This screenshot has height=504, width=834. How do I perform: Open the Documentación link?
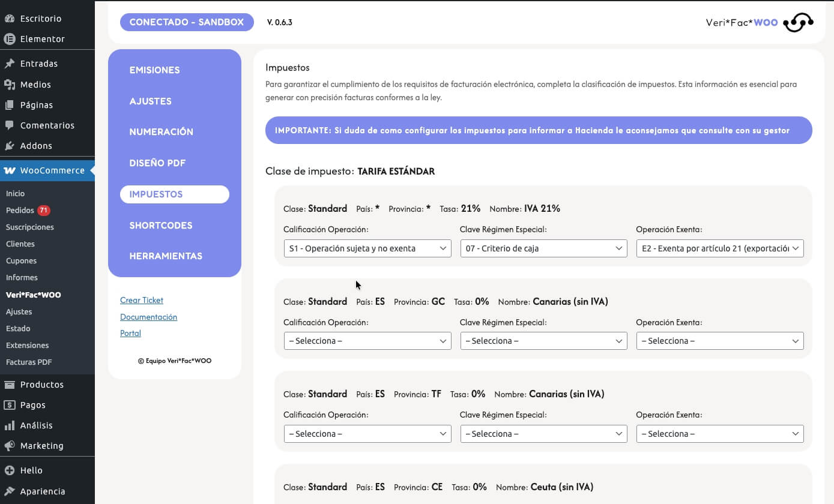148,317
